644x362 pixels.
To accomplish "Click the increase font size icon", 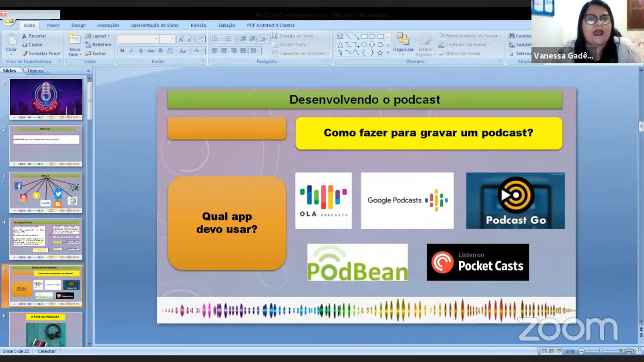I will click(x=181, y=39).
